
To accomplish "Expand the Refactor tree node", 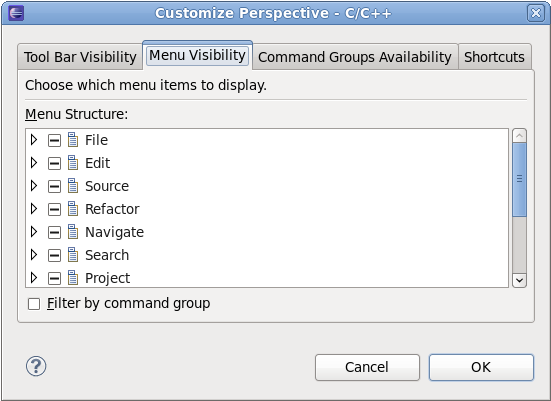I will [34, 209].
